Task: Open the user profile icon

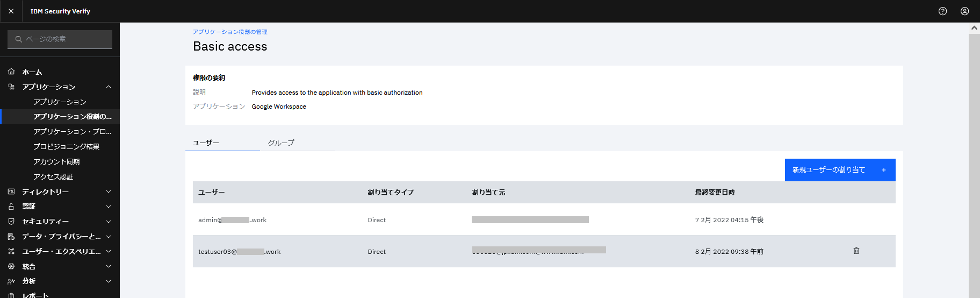Action: (x=964, y=11)
